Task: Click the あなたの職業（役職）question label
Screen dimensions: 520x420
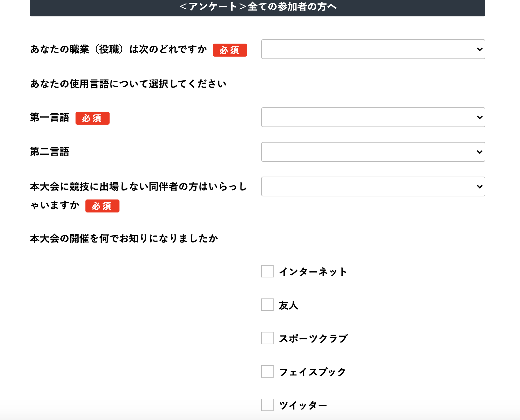Action: tap(119, 49)
